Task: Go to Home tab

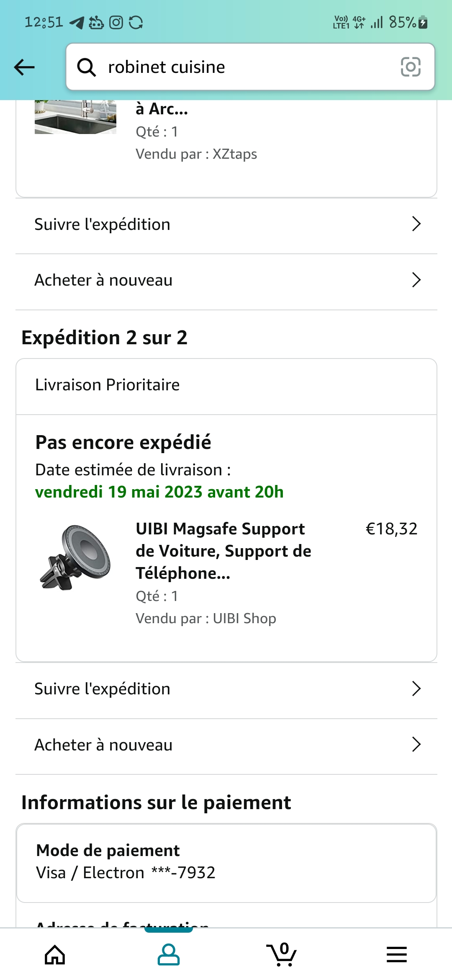Action: (x=55, y=955)
